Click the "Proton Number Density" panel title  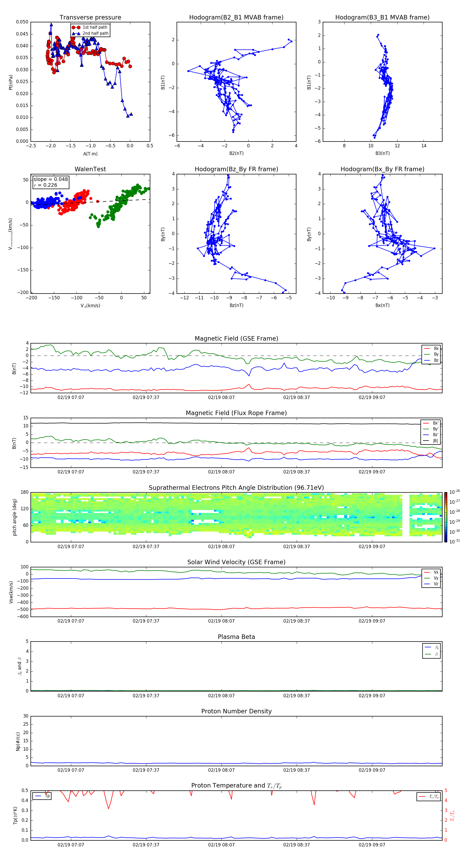pos(236,712)
